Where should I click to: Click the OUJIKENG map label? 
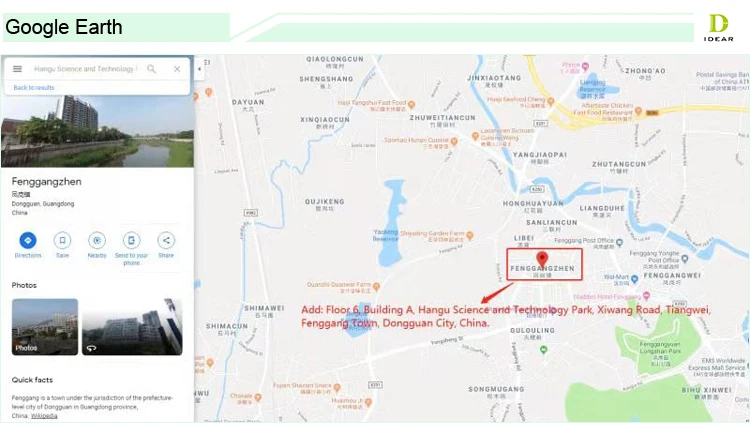324,201
